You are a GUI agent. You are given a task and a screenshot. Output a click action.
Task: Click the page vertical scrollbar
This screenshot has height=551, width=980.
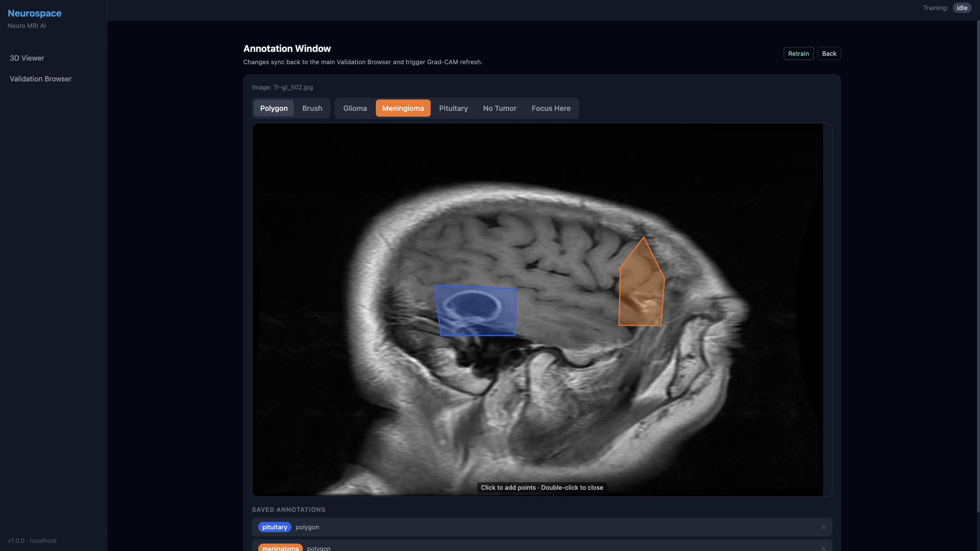[978, 266]
